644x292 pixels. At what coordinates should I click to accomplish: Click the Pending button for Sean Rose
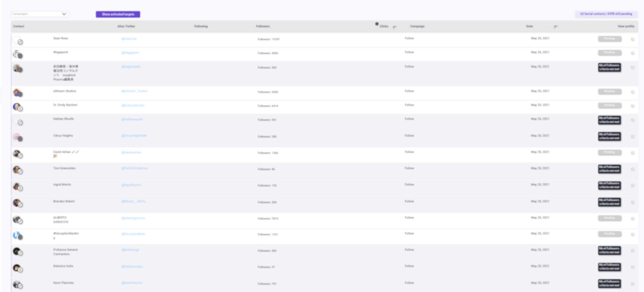coord(610,39)
